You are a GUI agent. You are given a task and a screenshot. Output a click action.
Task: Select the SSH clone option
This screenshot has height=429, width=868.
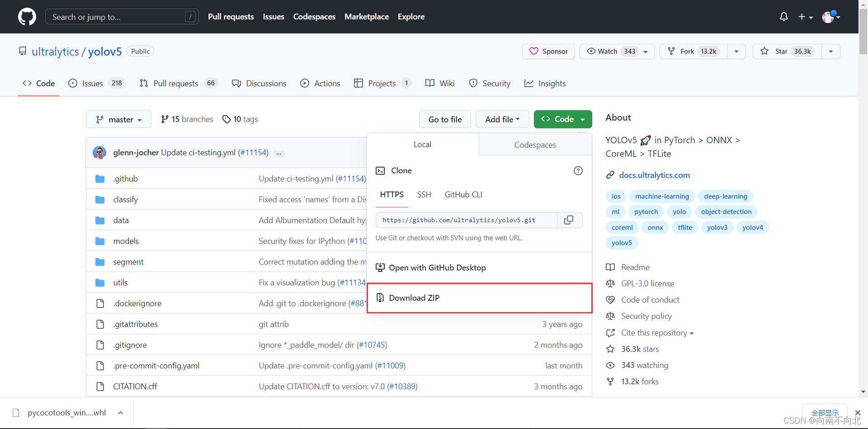(424, 195)
